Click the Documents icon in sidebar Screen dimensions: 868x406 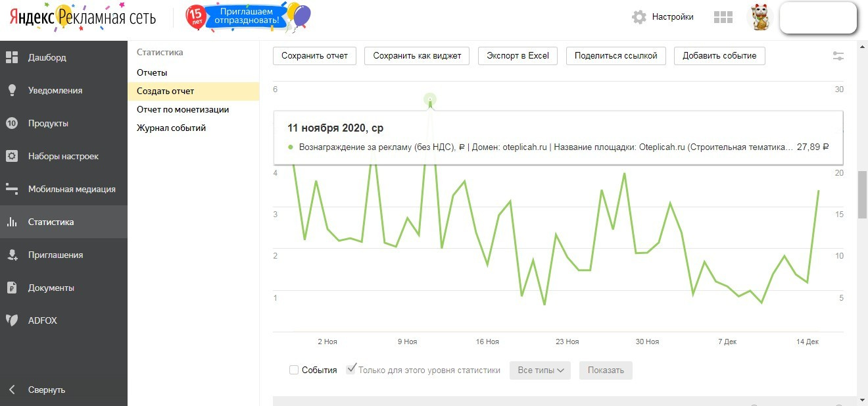[x=12, y=288]
